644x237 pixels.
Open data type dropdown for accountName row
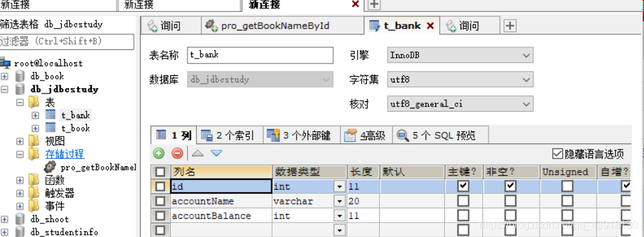pos(340,201)
